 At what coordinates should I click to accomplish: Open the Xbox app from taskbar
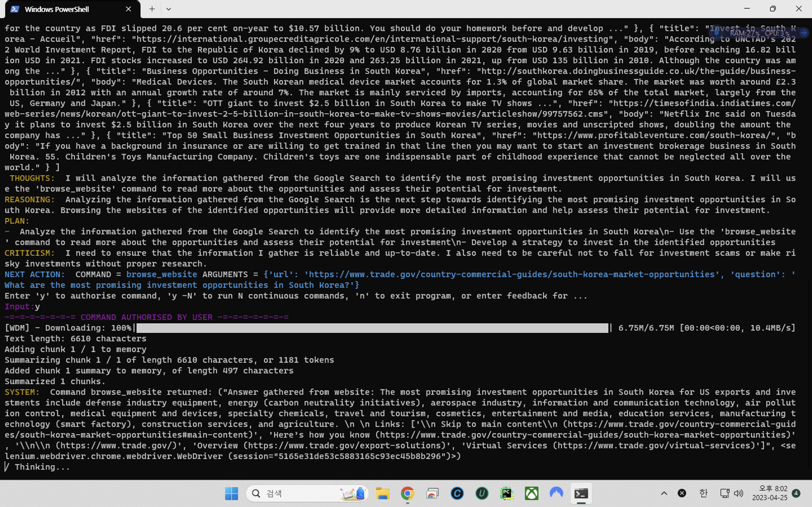[531, 493]
